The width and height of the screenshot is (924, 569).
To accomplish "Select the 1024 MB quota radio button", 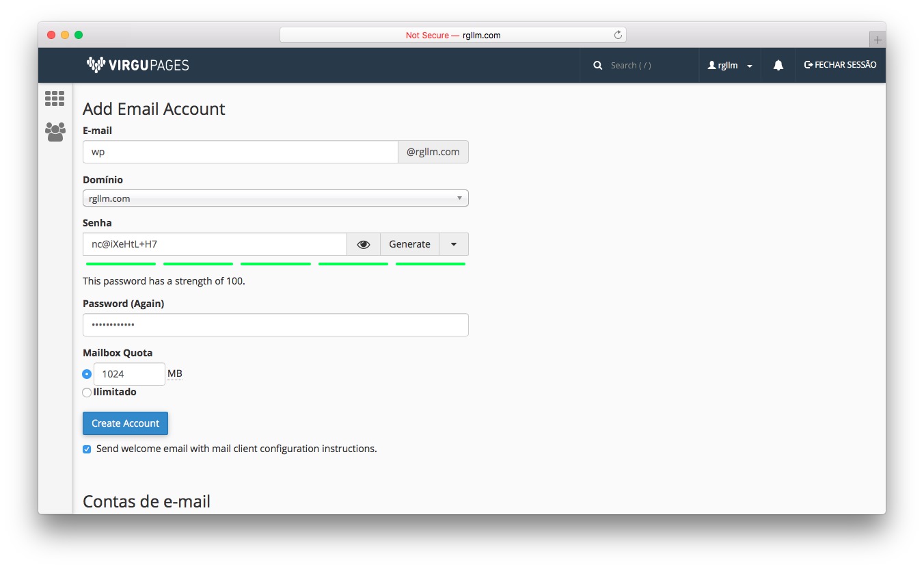I will pyautogui.click(x=87, y=374).
